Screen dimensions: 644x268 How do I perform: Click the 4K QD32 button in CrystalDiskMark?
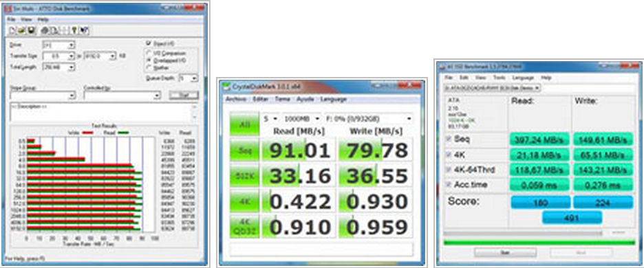click(x=244, y=227)
